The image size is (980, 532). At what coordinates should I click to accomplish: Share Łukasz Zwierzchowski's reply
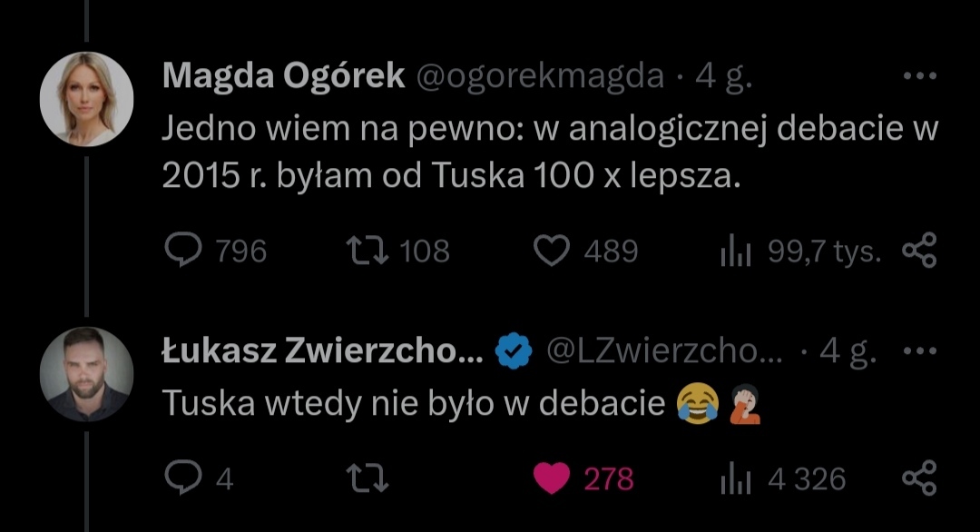tap(918, 478)
